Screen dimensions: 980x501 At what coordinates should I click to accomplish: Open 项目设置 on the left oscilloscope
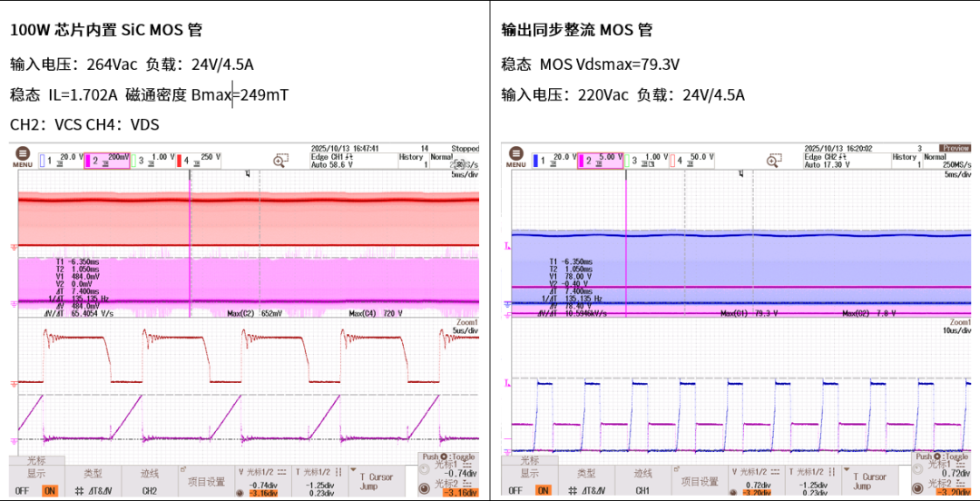click(205, 481)
